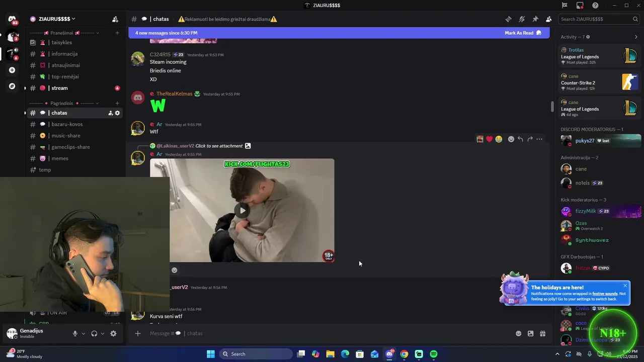Screen dimensions: 644x362
Task: Open chatas channel settings gear
Action: [117, 113]
